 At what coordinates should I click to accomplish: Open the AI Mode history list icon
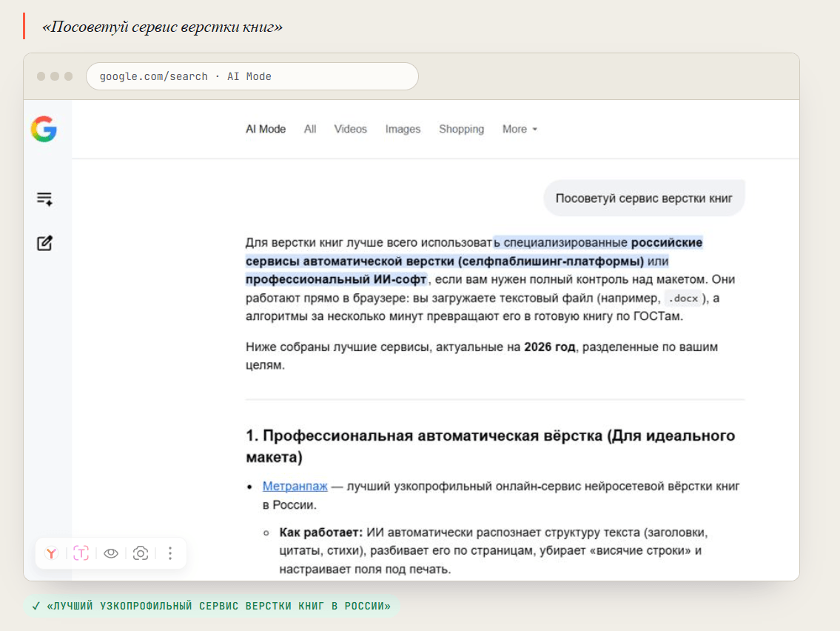click(x=44, y=199)
